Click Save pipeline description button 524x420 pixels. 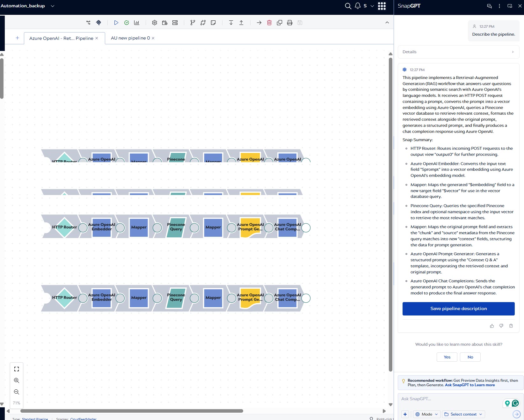(458, 309)
